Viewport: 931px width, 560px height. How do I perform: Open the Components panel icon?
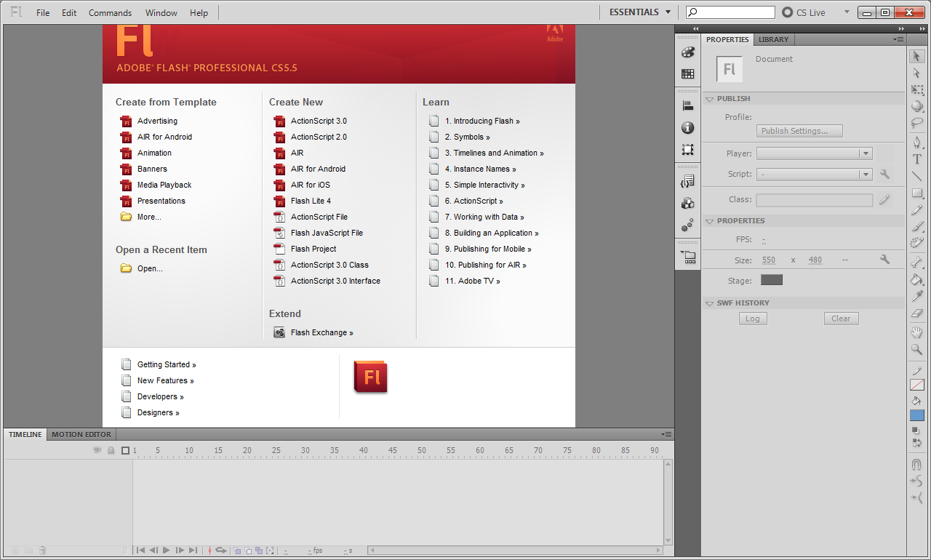tap(687, 204)
